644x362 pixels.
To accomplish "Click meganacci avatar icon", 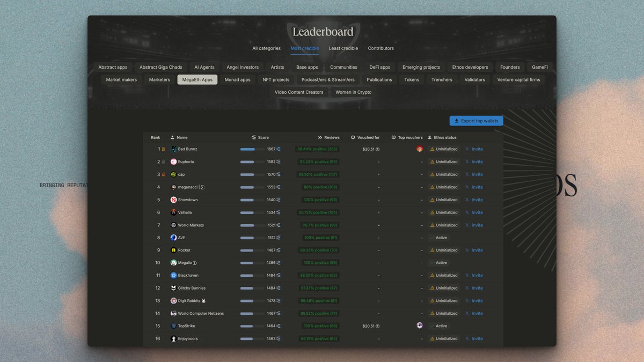I will pyautogui.click(x=173, y=187).
